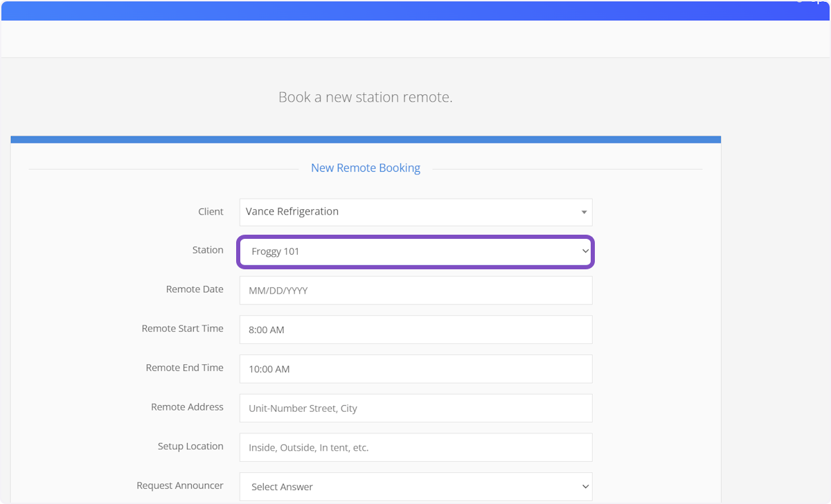Focus the Remote Address input field
831x504 pixels.
coord(415,408)
